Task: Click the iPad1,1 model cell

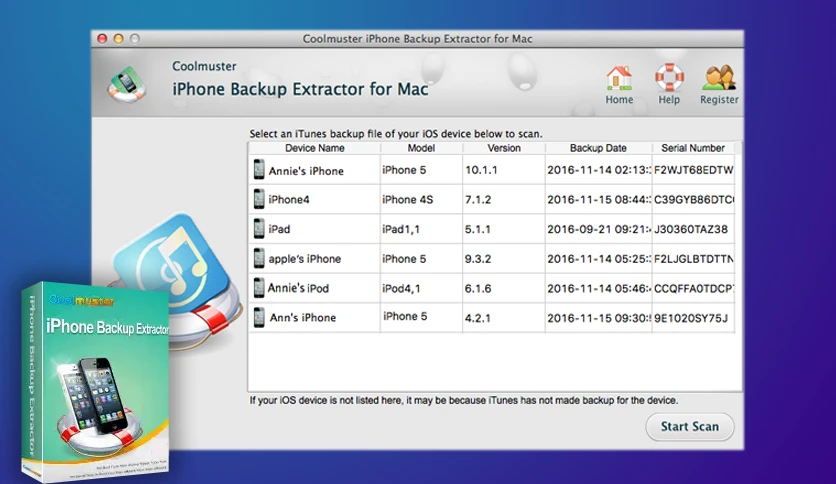Action: (x=421, y=229)
